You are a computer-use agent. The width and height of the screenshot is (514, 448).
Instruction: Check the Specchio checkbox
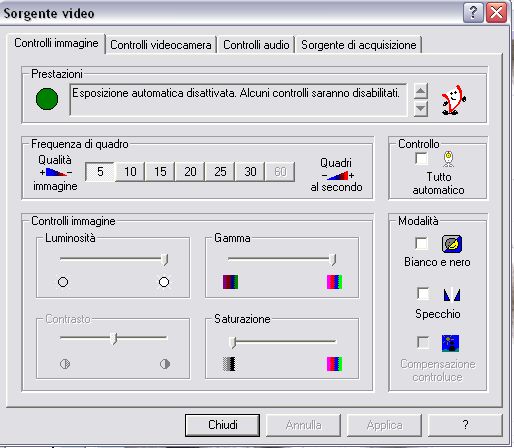pos(423,294)
